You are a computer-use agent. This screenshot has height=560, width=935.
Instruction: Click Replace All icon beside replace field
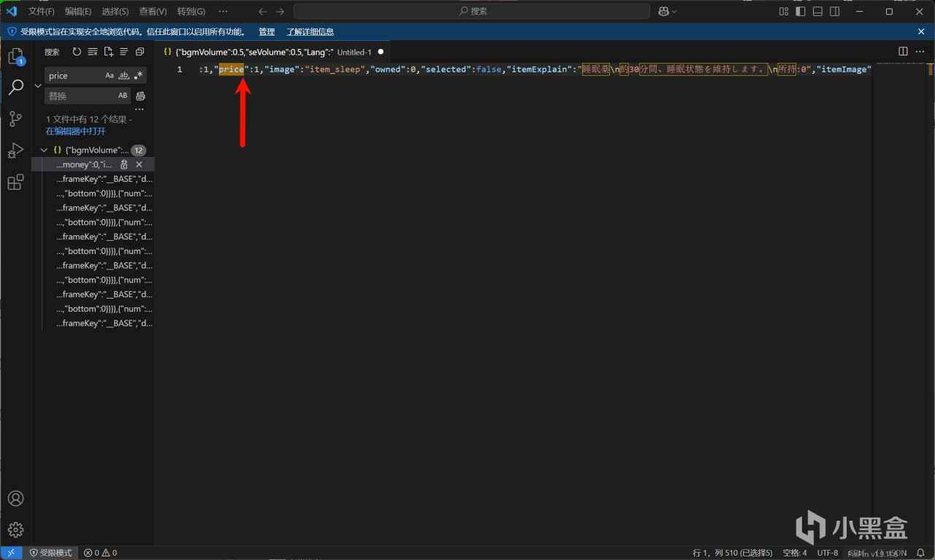click(x=141, y=96)
